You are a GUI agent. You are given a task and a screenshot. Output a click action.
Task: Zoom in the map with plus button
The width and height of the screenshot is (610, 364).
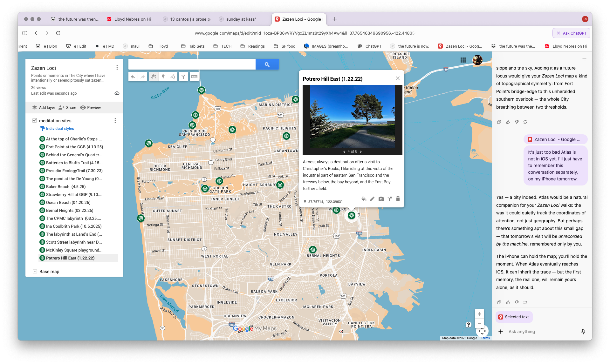coord(479,314)
